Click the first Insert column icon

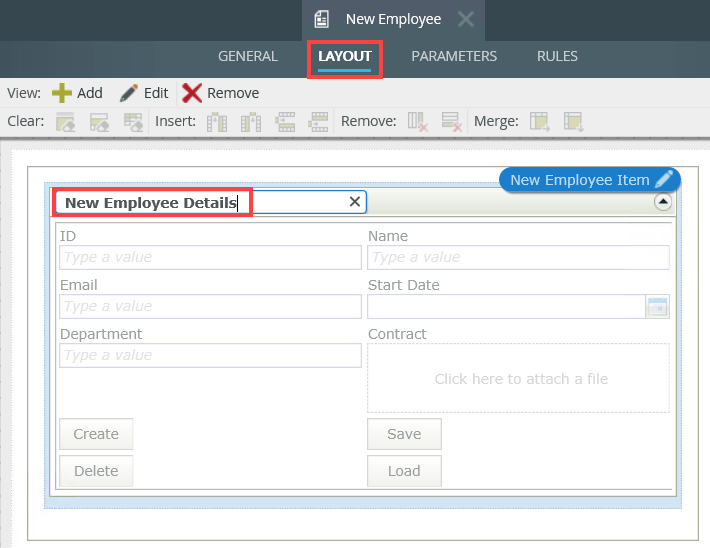click(x=217, y=122)
